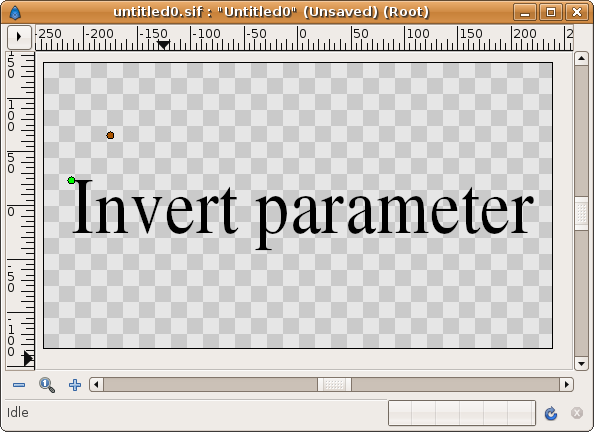Click the refresh render icon
594x432 pixels.
pos(551,413)
